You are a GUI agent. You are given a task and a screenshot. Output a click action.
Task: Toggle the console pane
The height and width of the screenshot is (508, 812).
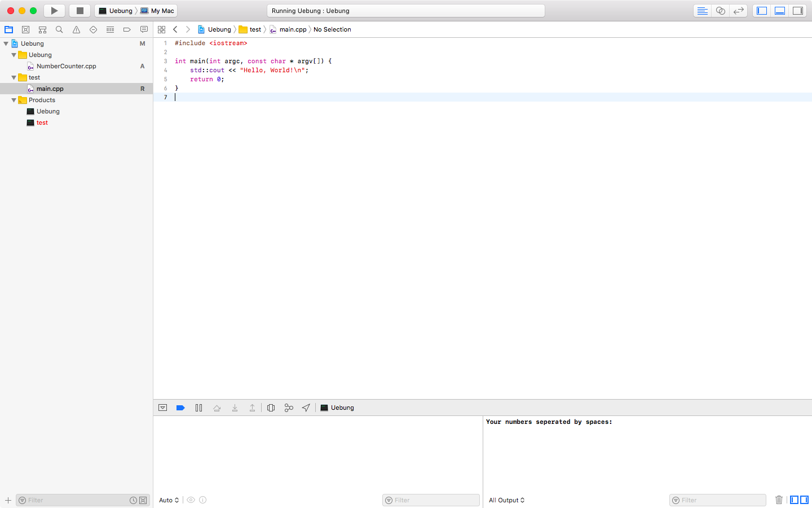coord(805,500)
